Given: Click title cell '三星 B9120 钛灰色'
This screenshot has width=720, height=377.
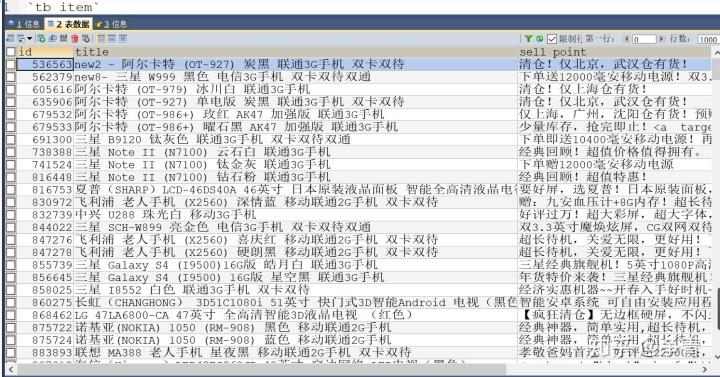Looking at the screenshot, I should point(296,140).
